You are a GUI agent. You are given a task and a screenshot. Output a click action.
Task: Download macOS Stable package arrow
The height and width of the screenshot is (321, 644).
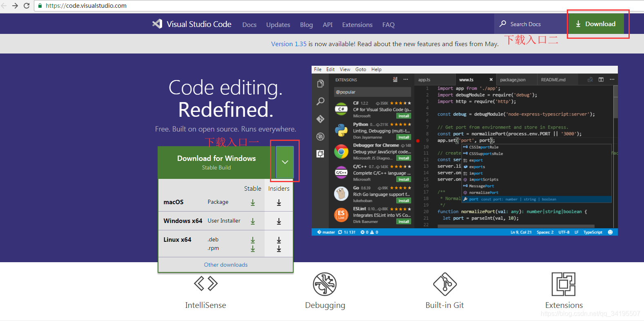[x=253, y=203]
